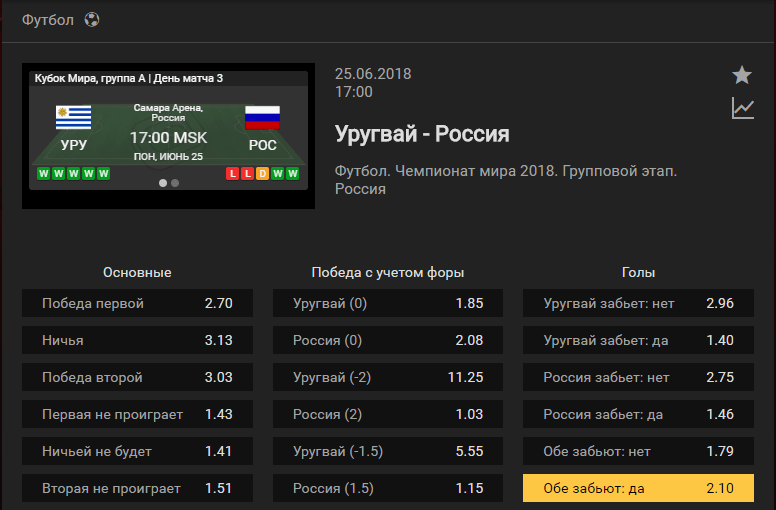Select Вторая не проиграет odds 1.51
This screenshot has width=776, height=510.
[x=138, y=488]
